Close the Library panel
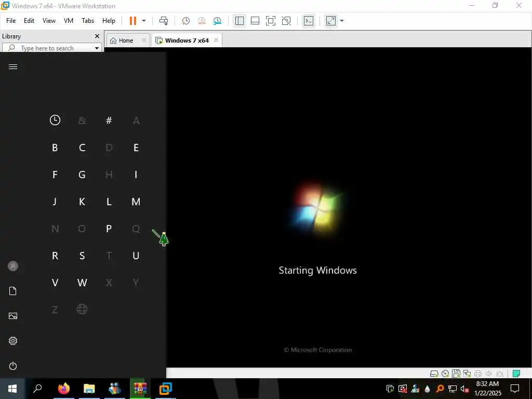 [x=97, y=36]
